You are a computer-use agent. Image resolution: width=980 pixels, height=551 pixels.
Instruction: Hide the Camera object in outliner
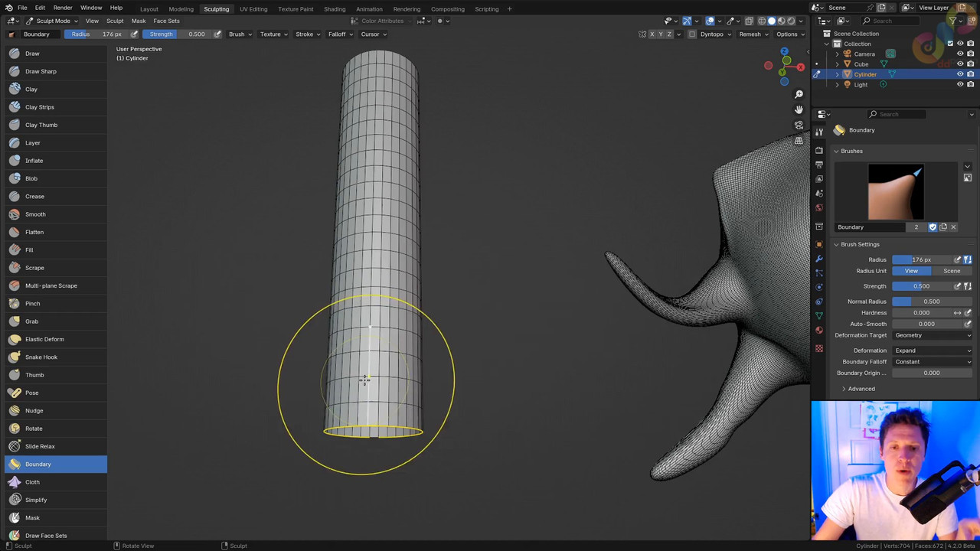pos(960,54)
